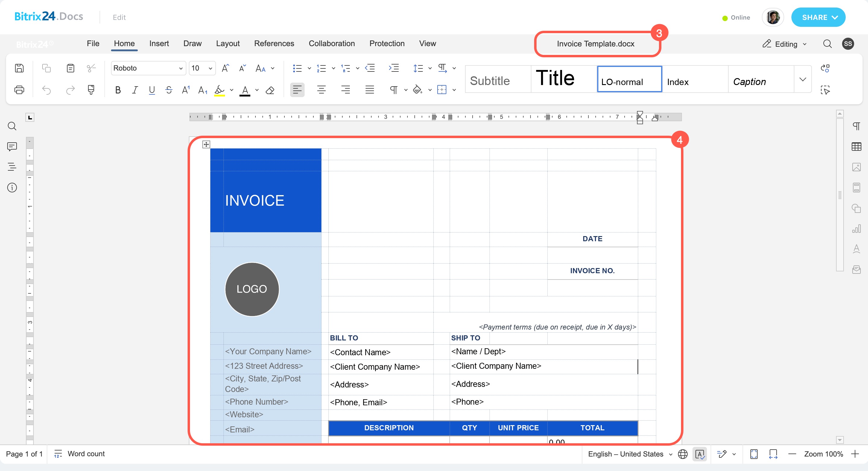
Task: Toggle nonprinting characters paragraph mark
Action: tap(394, 90)
